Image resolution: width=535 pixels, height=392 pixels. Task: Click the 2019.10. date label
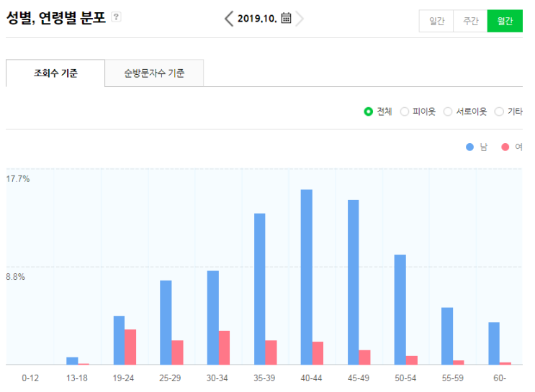257,19
